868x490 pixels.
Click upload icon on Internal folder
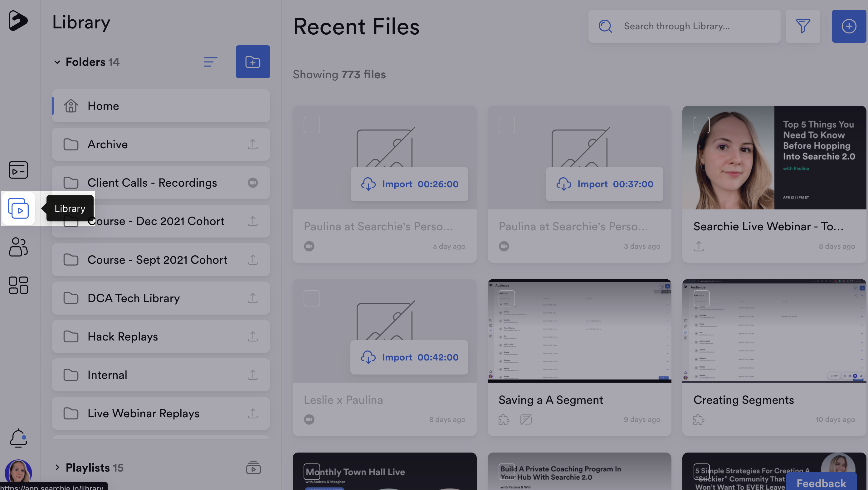(253, 375)
